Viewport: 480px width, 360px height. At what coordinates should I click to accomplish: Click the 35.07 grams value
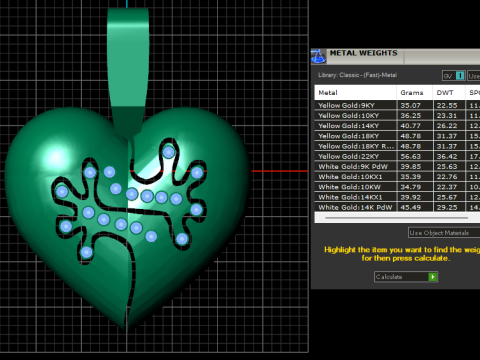(410, 105)
